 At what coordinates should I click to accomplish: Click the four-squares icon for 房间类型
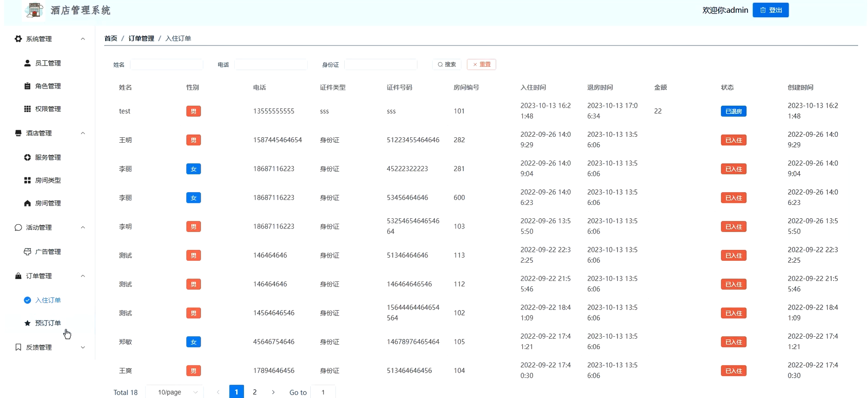(27, 180)
